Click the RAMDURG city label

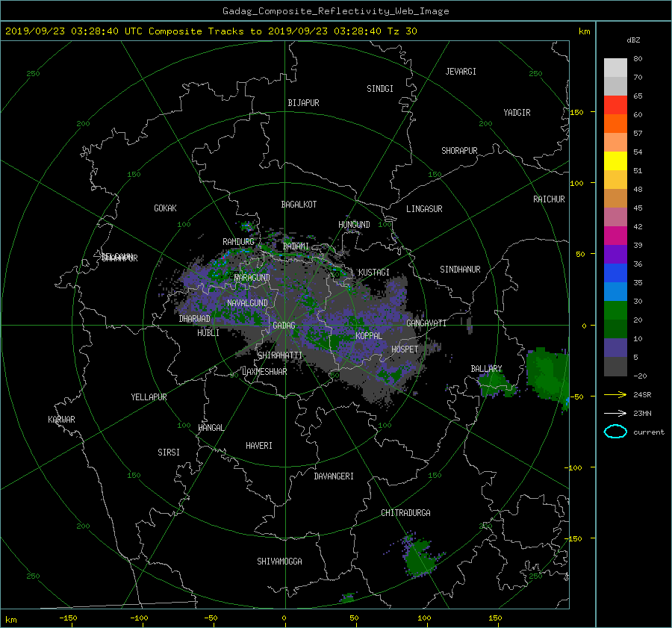(x=238, y=242)
